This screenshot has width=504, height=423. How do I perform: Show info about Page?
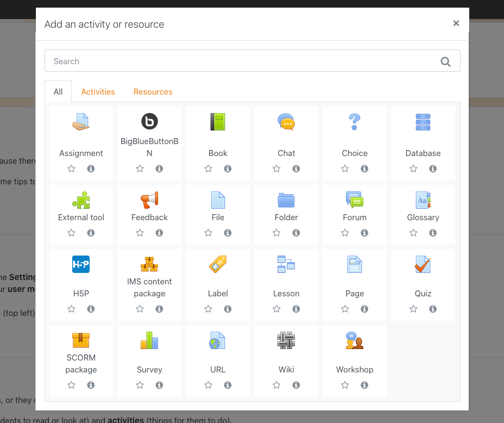coord(364,308)
